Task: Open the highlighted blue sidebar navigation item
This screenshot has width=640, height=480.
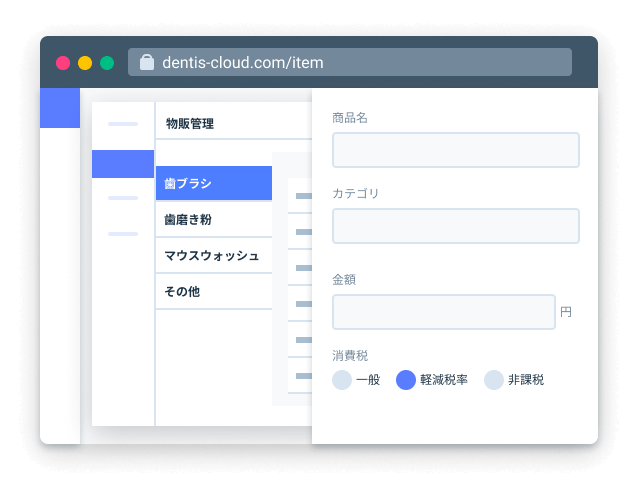Action: pyautogui.click(x=123, y=164)
